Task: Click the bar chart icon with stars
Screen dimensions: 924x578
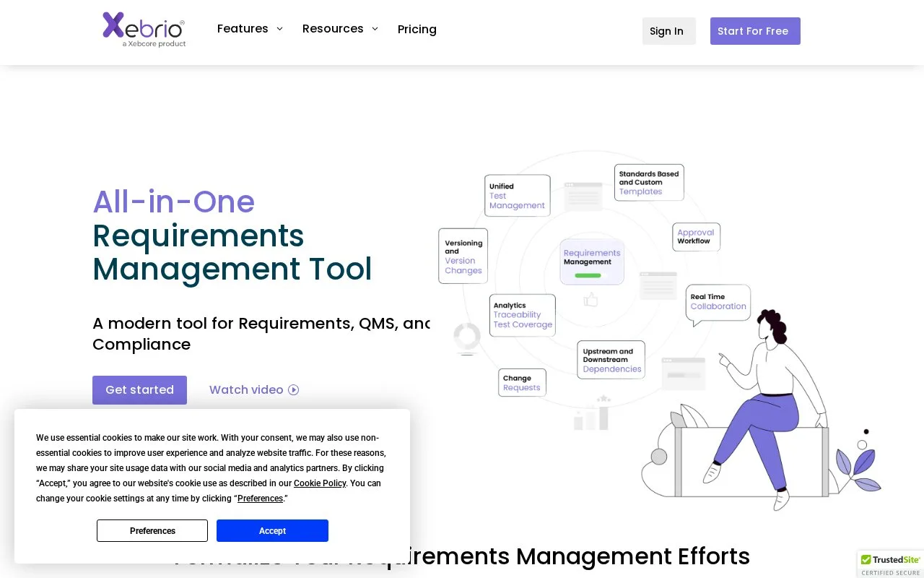Action: click(x=593, y=413)
